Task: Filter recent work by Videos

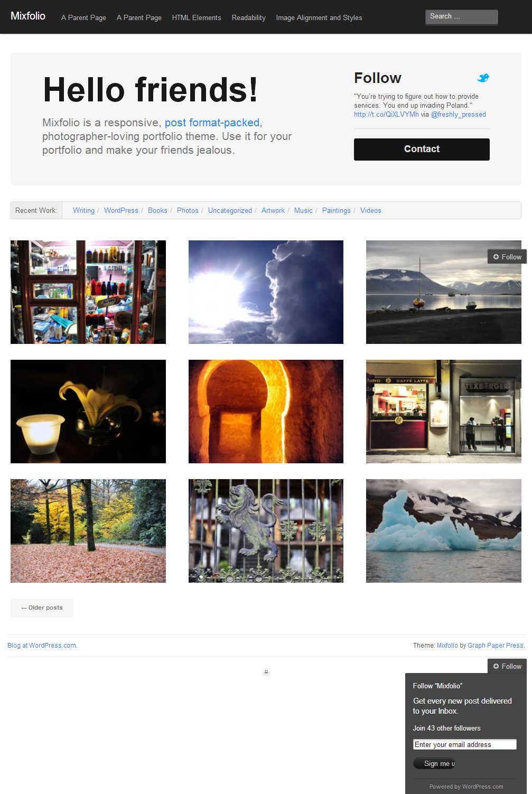Action: (x=371, y=210)
